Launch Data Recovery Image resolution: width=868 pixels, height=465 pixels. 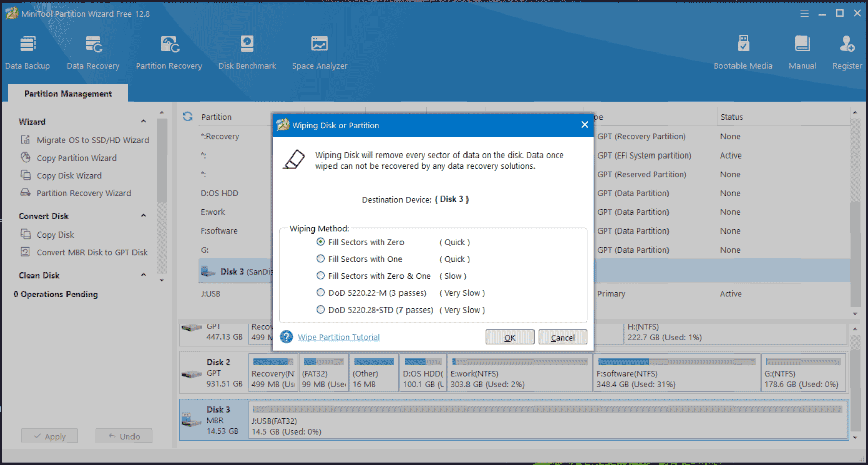click(x=93, y=52)
